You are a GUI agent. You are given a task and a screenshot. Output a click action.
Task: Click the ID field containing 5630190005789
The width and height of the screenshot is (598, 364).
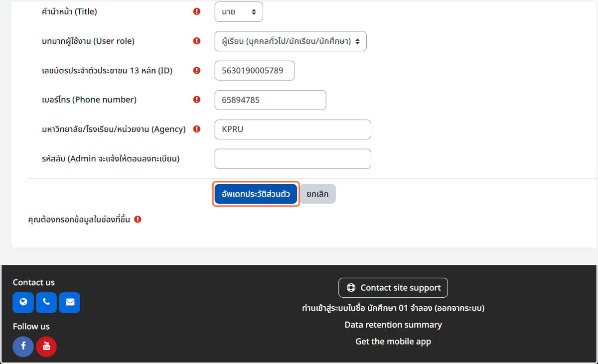(255, 70)
